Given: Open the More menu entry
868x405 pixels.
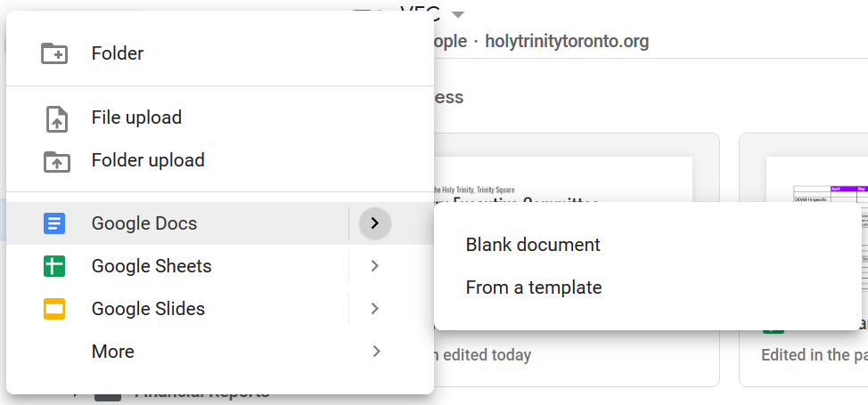Looking at the screenshot, I should tap(220, 352).
